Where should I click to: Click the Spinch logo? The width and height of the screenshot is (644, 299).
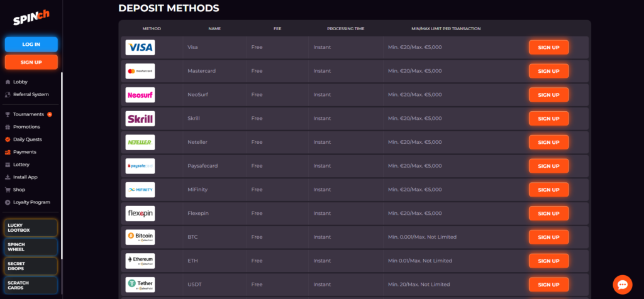pos(31,18)
